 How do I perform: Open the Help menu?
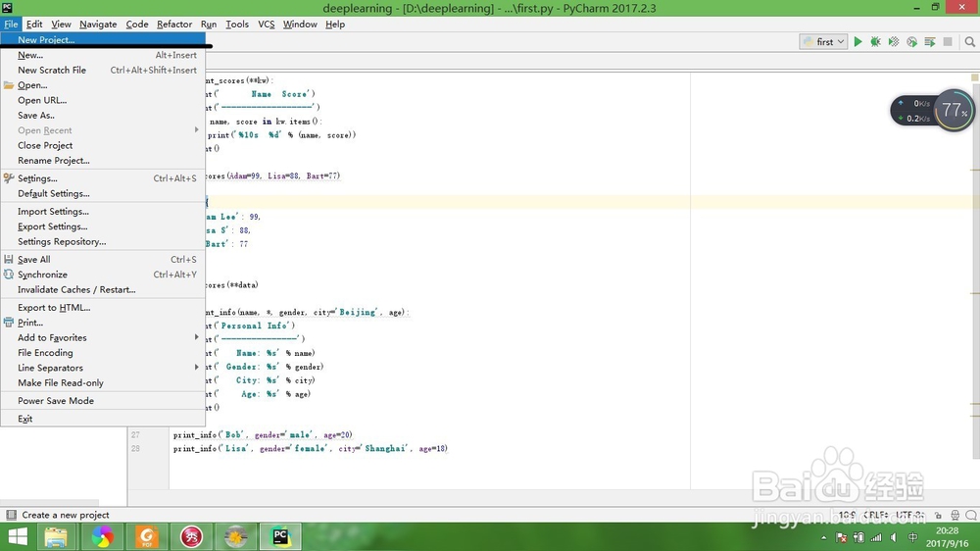335,24
